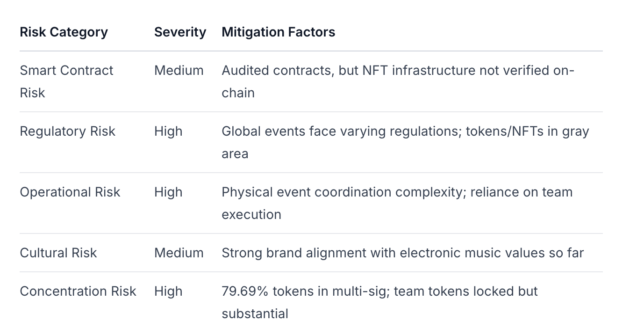Click Medium severity for Smart Contract Risk
Image resolution: width=644 pixels, height=335 pixels.
click(x=179, y=71)
